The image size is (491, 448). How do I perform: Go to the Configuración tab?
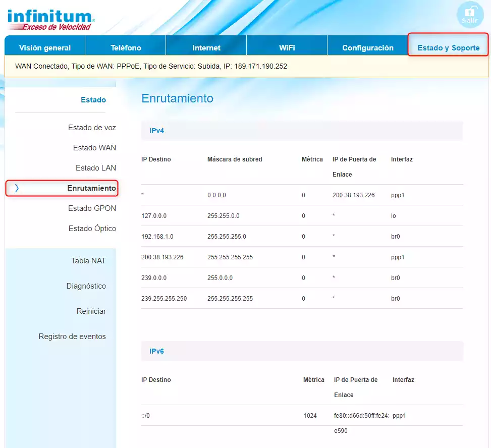368,47
